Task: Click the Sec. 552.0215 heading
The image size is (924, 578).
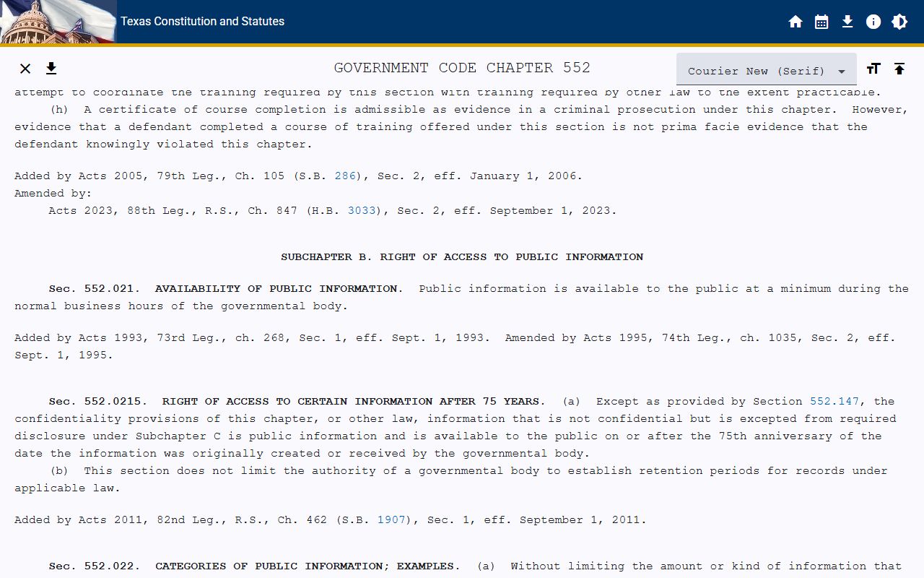Action: pos(297,402)
